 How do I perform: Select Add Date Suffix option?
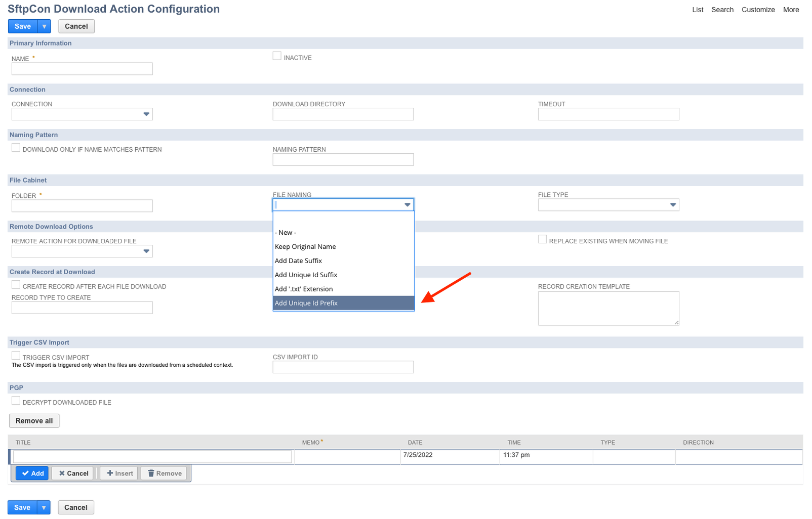point(343,261)
